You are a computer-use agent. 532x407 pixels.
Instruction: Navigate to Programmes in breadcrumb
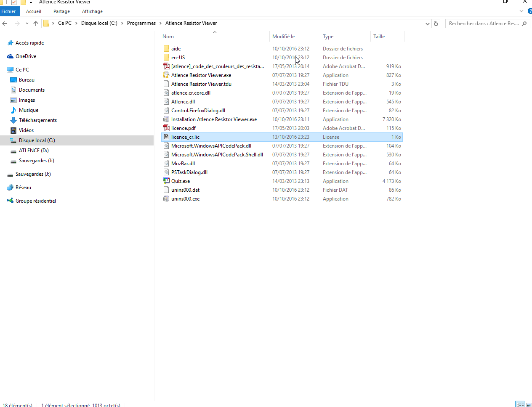(141, 23)
